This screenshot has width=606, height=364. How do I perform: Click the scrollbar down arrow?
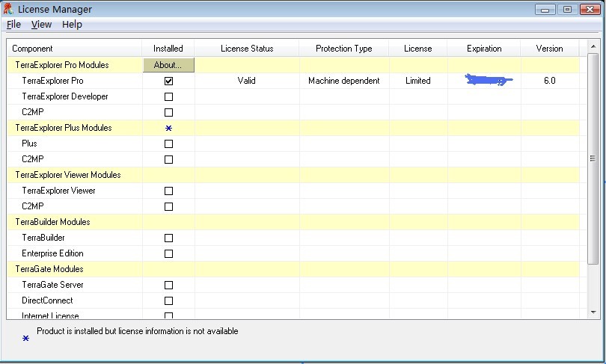(593, 312)
